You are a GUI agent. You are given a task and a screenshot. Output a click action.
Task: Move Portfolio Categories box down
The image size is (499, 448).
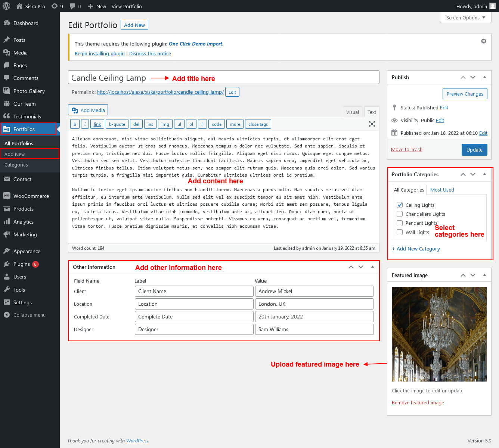(x=473, y=174)
